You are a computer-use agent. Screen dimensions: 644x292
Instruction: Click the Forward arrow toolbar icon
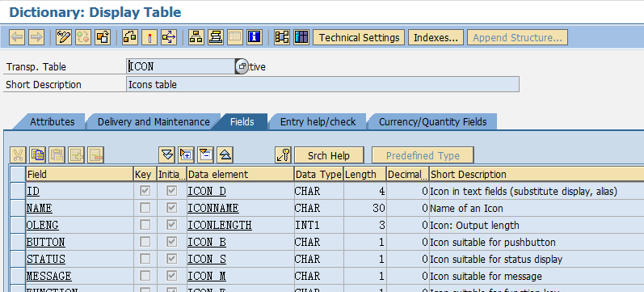coord(36,37)
